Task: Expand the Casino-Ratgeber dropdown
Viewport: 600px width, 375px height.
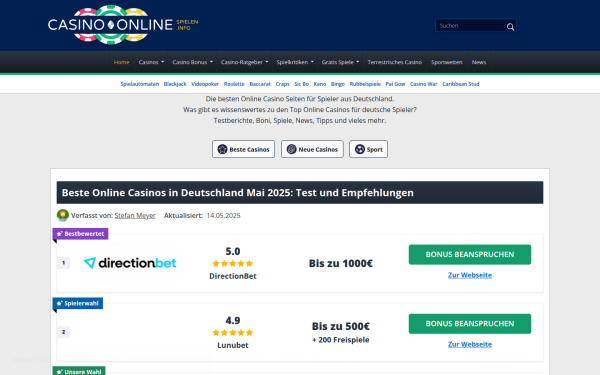Action: [x=244, y=62]
